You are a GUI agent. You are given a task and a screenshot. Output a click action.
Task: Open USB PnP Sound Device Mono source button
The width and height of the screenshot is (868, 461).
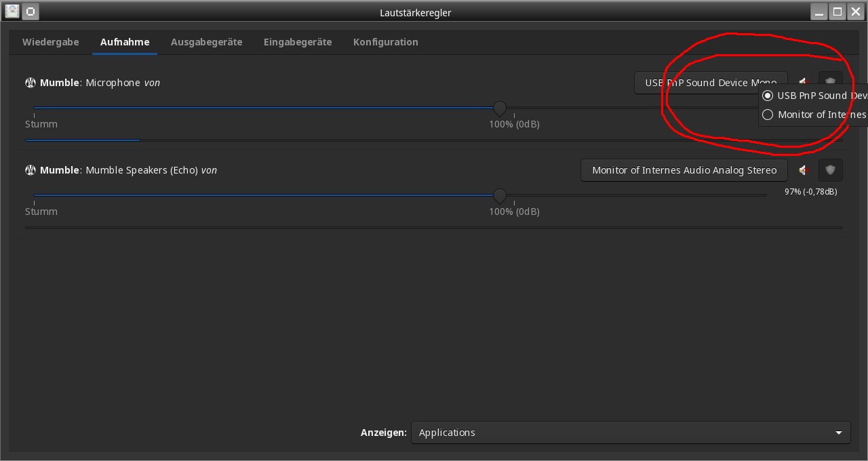711,83
